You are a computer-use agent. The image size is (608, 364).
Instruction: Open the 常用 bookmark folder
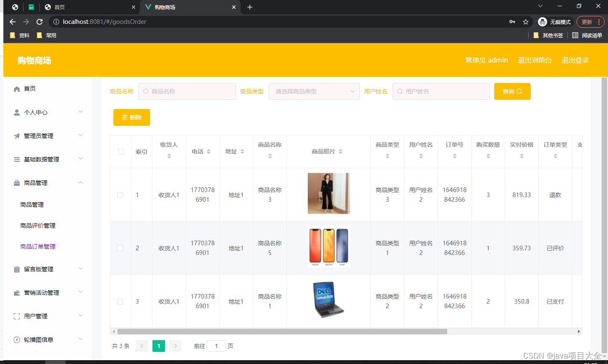(47, 36)
